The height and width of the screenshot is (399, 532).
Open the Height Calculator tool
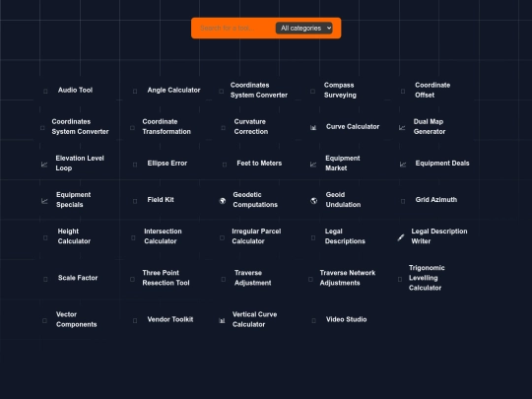(74, 236)
